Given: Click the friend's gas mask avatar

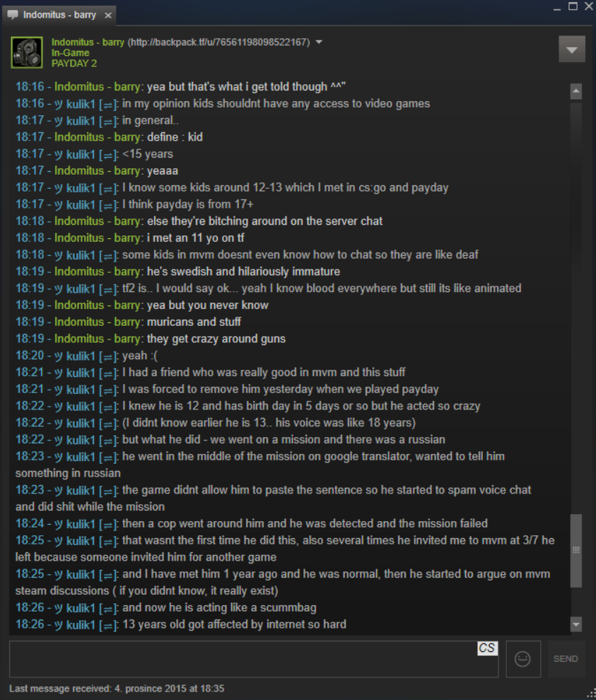Looking at the screenshot, I should [27, 52].
